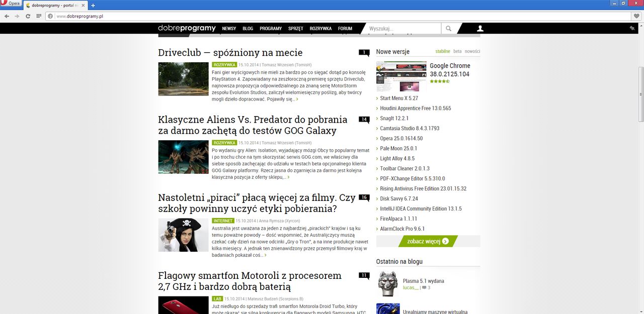Select PROGRAMY in the top navigation
644x314 pixels.
(271, 28)
